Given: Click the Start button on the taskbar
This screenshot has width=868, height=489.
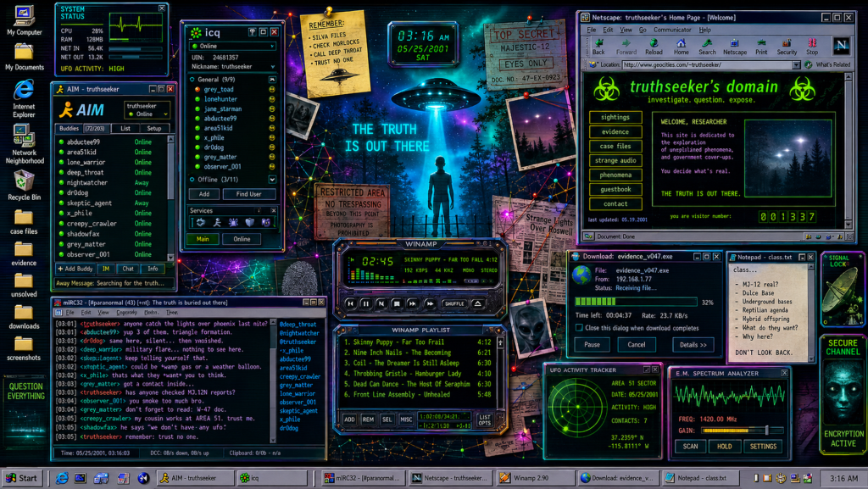Looking at the screenshot, I should click(21, 478).
